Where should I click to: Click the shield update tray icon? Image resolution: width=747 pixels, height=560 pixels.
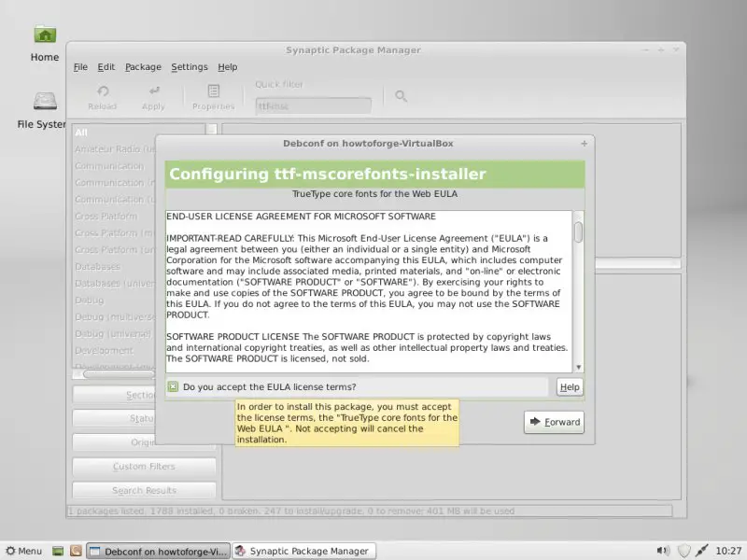684,551
